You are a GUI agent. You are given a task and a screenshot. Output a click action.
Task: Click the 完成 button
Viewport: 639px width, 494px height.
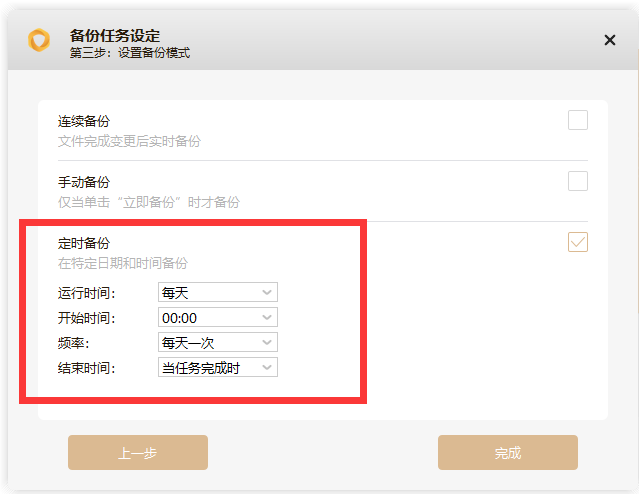508,452
